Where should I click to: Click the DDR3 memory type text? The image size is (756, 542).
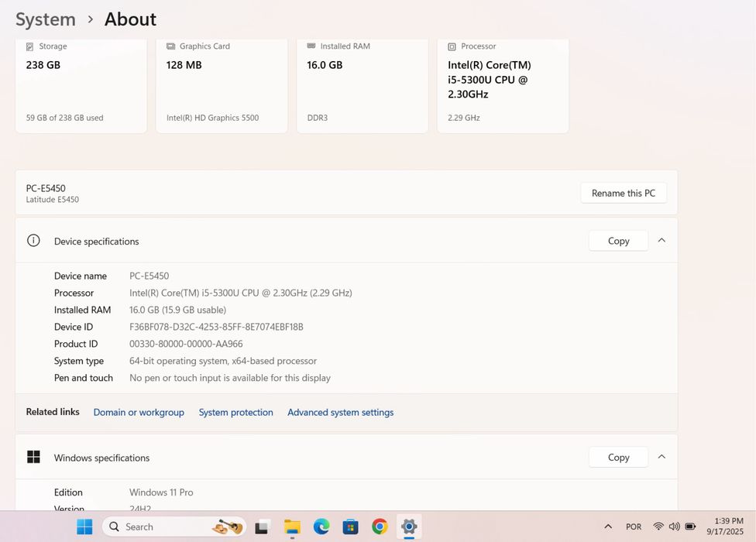click(318, 118)
